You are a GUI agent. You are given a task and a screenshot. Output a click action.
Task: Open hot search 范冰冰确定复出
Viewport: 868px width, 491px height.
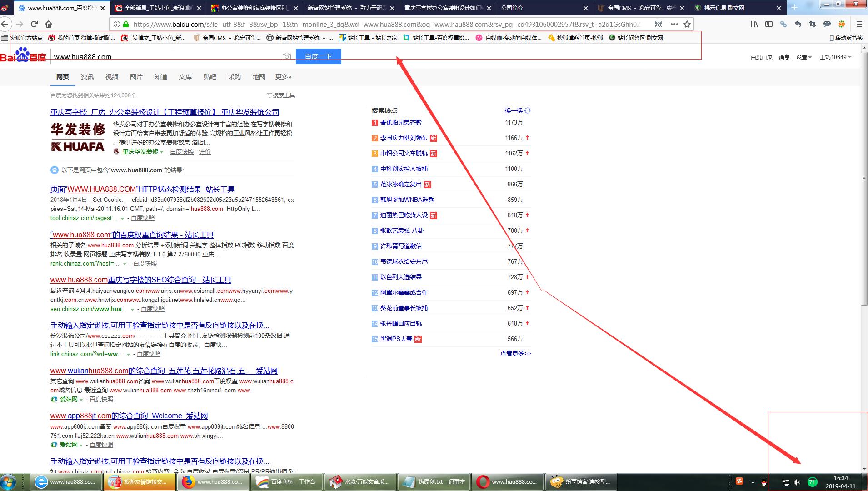point(401,184)
